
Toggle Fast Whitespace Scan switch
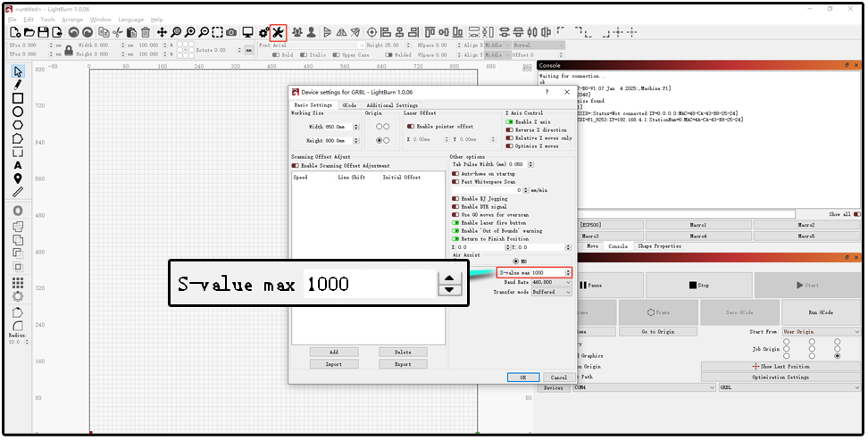tap(455, 181)
